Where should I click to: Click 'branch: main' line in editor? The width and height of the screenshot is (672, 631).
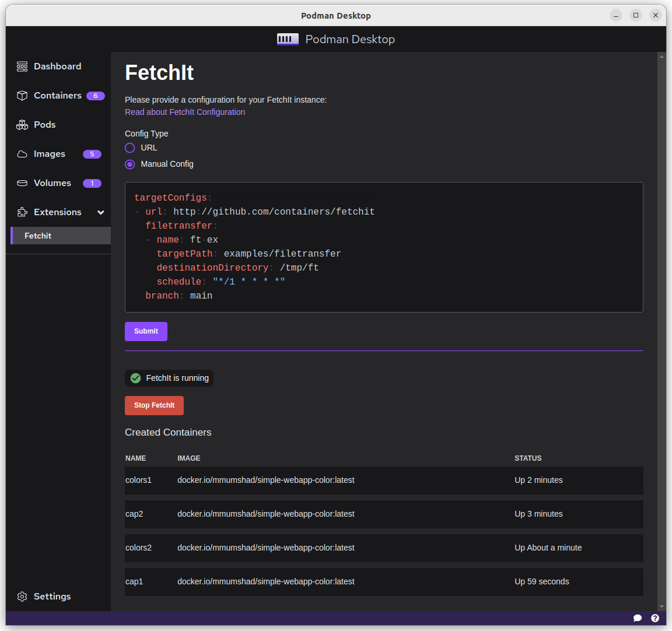[x=178, y=296]
